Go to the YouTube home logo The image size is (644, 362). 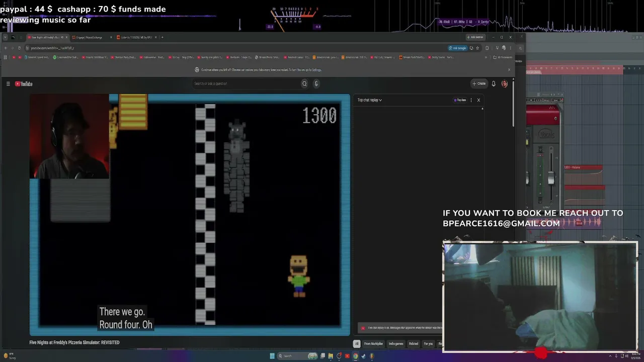coord(24,84)
